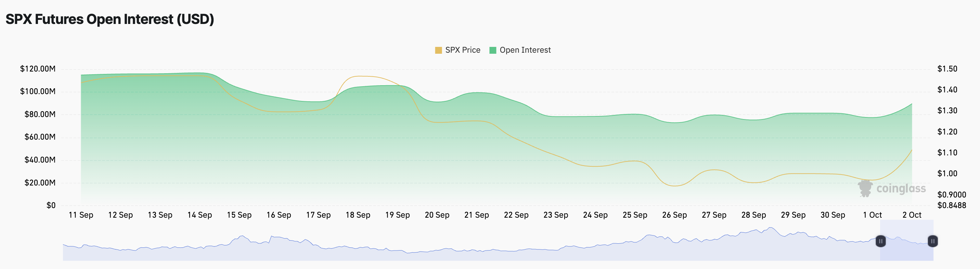Image resolution: width=980 pixels, height=269 pixels.
Task: Click the '$1.00' right axis value
Action: click(947, 174)
